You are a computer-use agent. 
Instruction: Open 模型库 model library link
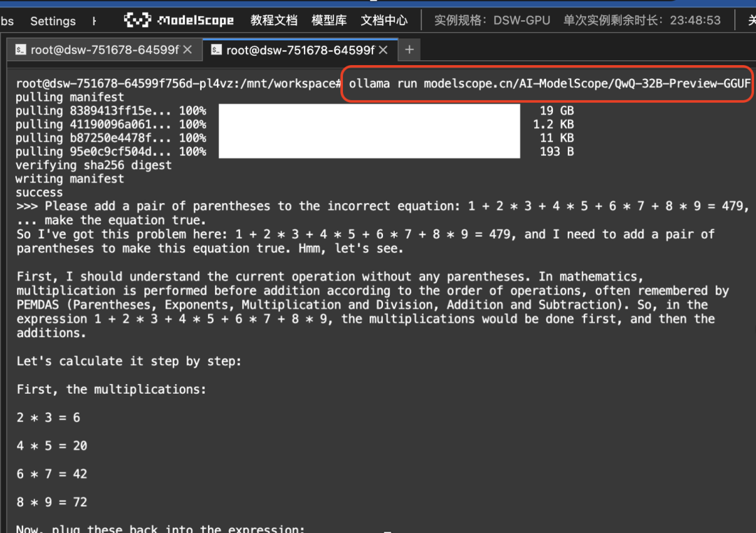(x=329, y=20)
